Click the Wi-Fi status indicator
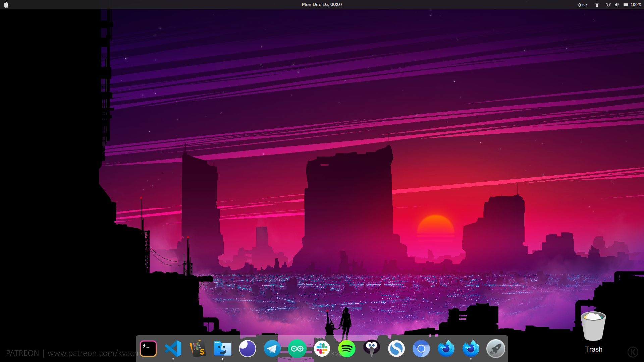 (x=608, y=5)
